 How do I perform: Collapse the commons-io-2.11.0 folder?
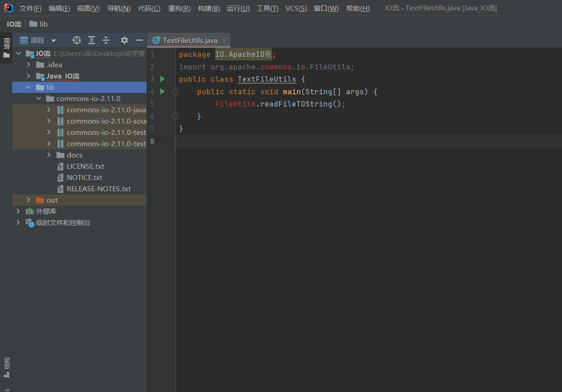[x=39, y=98]
